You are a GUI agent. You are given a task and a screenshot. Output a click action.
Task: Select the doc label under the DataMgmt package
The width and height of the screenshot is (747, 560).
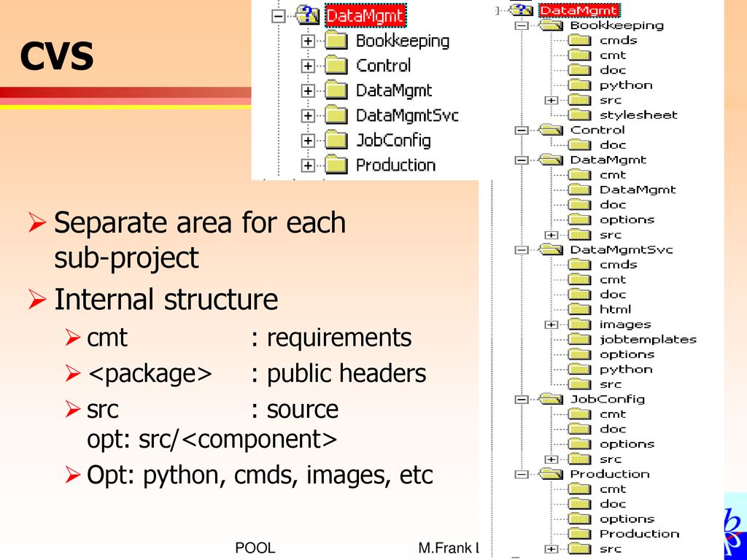[613, 205]
